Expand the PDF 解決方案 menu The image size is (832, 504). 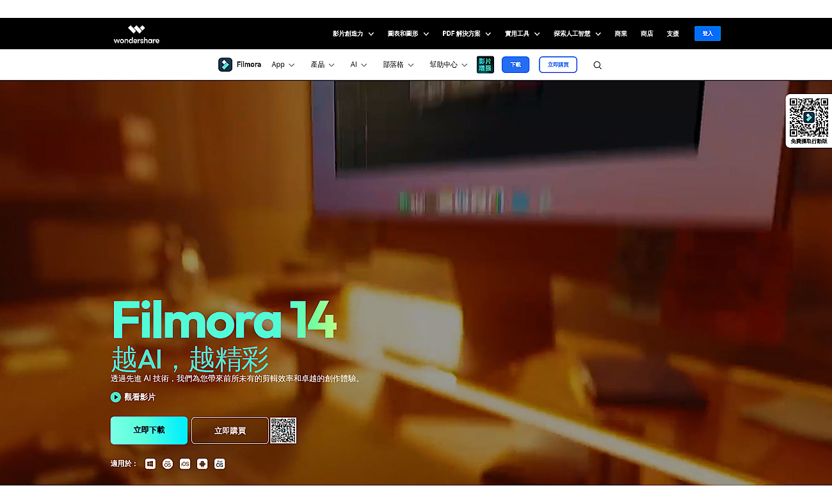point(467,34)
